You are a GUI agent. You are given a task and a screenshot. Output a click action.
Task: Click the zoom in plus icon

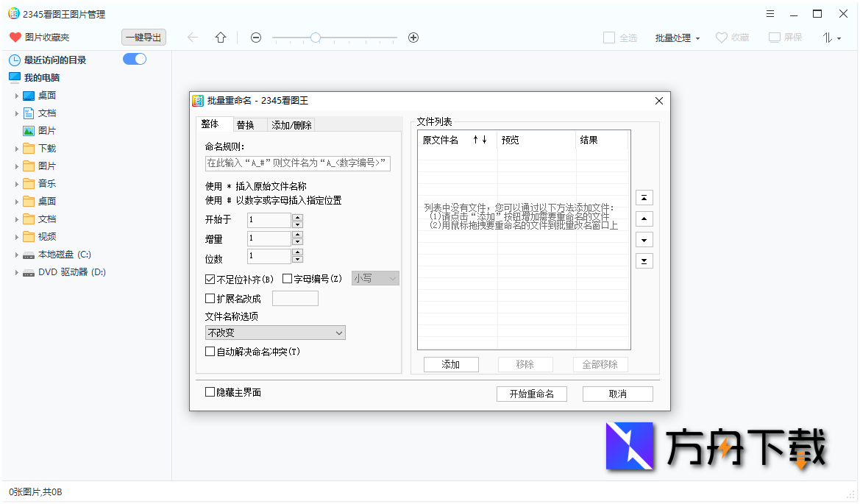click(x=413, y=38)
